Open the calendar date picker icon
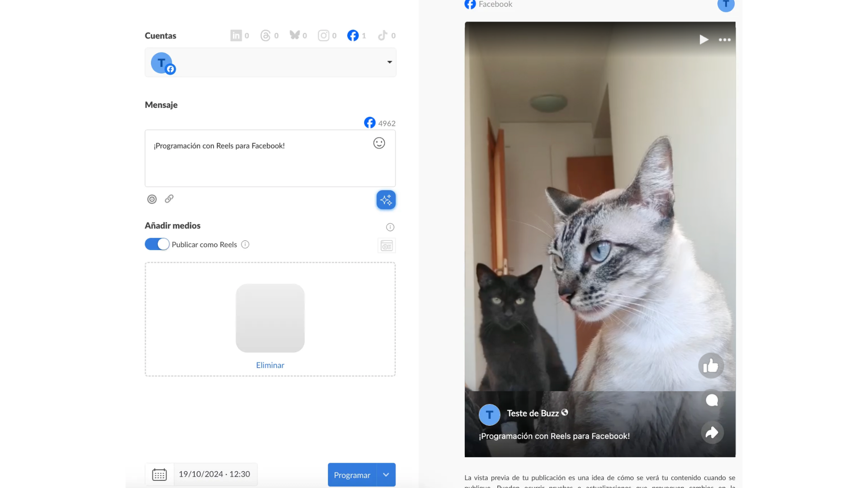 (x=160, y=474)
